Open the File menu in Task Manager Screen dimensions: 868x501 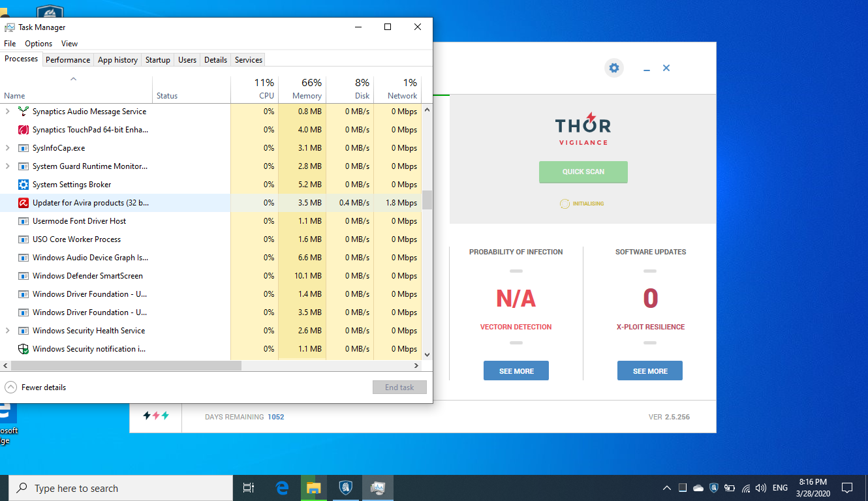pyautogui.click(x=10, y=44)
